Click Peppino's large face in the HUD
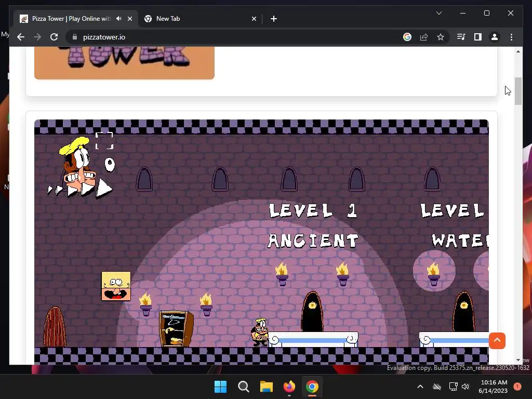The height and width of the screenshot is (399, 532). point(78,165)
